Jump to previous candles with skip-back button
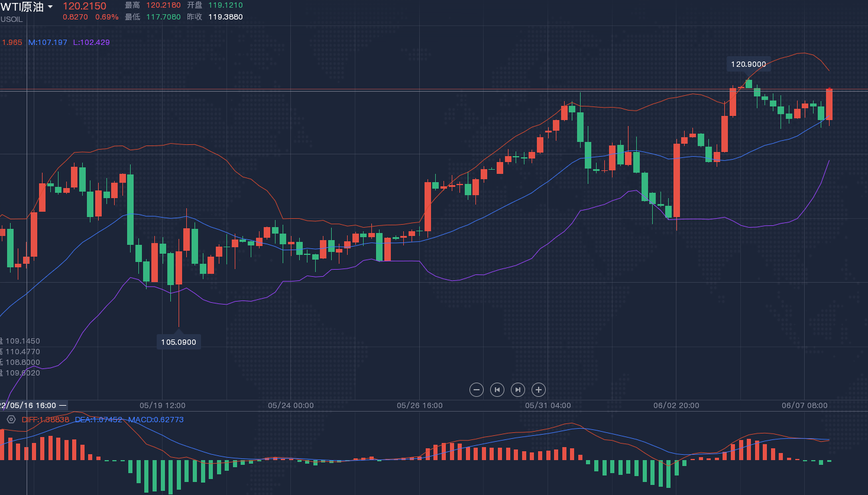This screenshot has height=495, width=868. 497,390
